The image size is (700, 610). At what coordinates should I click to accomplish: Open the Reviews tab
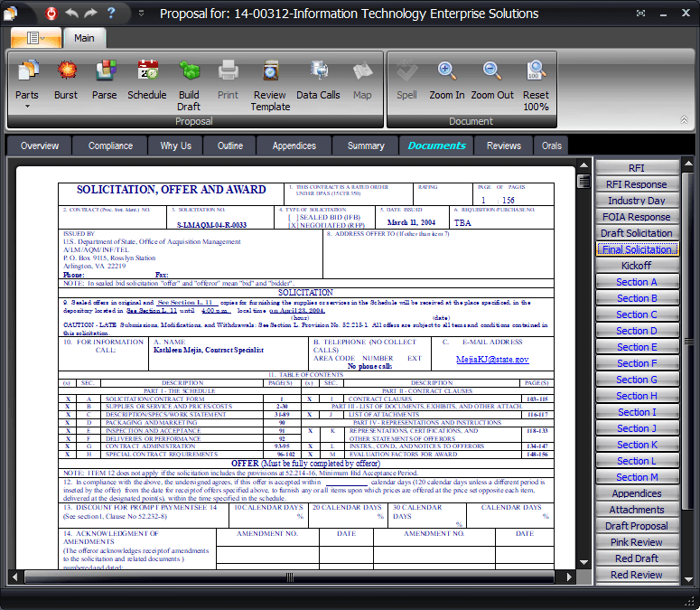click(x=503, y=145)
